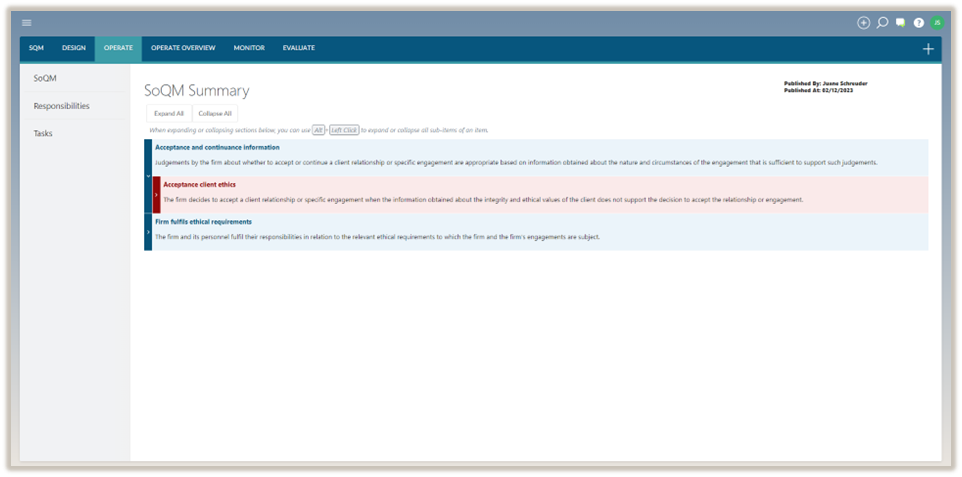Switch to the Evaluate tab
The width and height of the screenshot is (962, 477).
[x=298, y=48]
